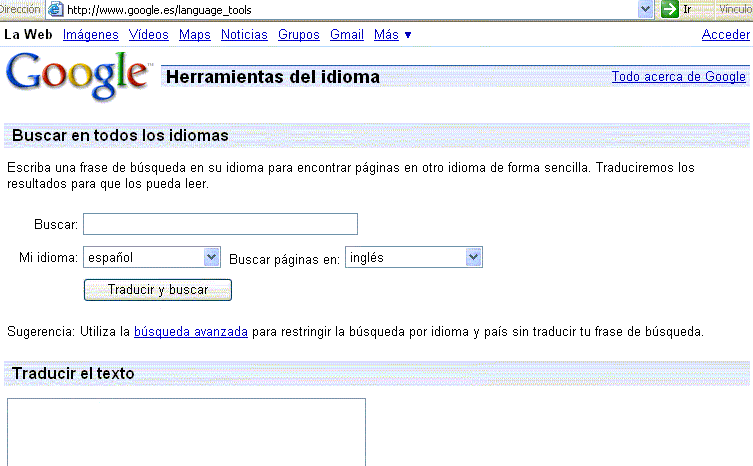Open the Mi idioma español dropdown
Image resolution: width=753 pixels, height=466 pixels.
pos(152,257)
